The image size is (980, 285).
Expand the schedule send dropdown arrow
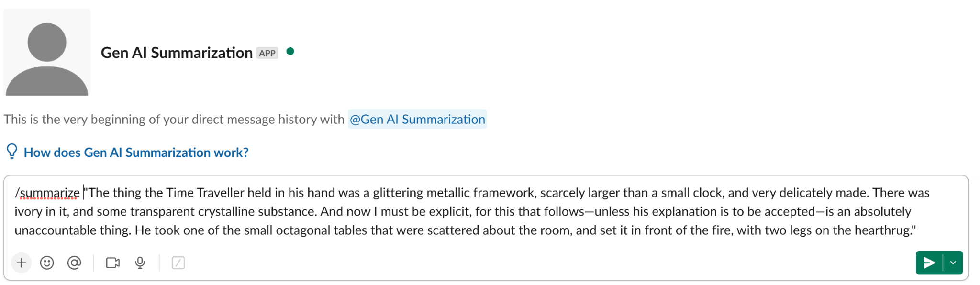coord(953,263)
